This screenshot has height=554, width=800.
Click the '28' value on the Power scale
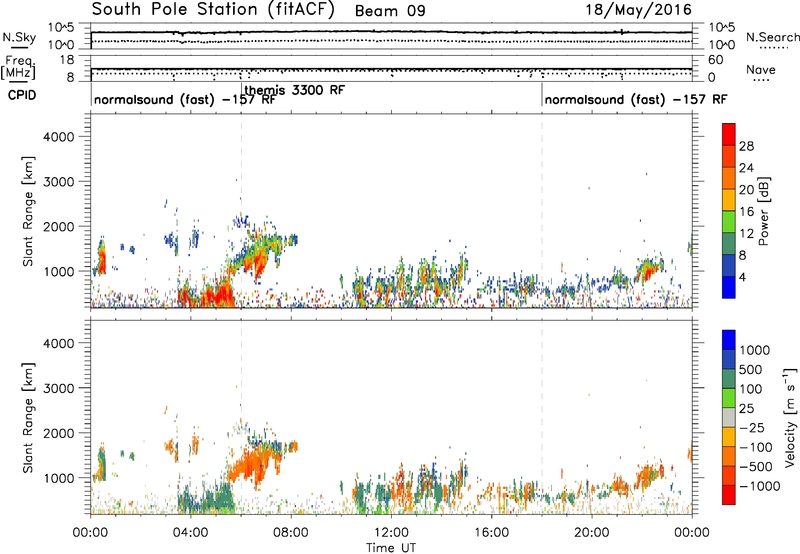(746, 146)
